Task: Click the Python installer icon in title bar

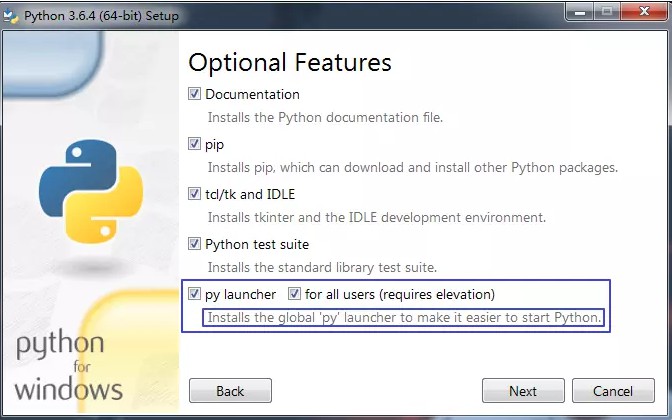Action: (11, 15)
